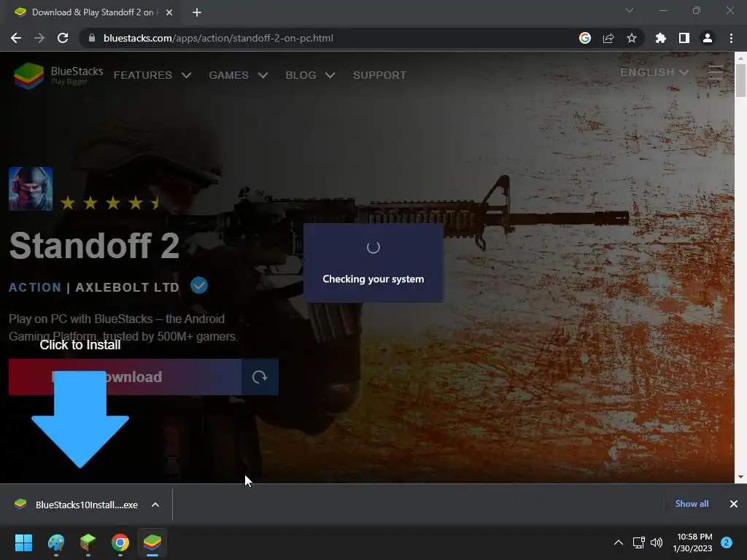The width and height of the screenshot is (747, 560).
Task: Select the Download & Play Standoff 2 tab
Action: pos(93,12)
